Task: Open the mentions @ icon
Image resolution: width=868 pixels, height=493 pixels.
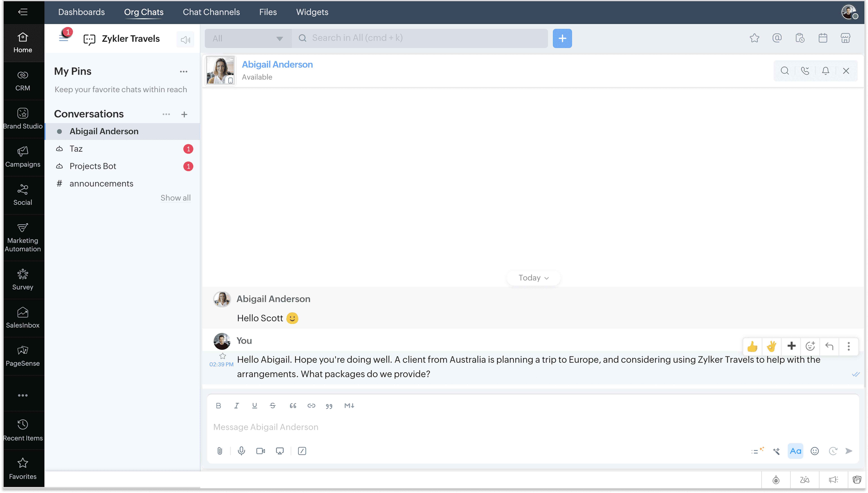Action: [777, 38]
